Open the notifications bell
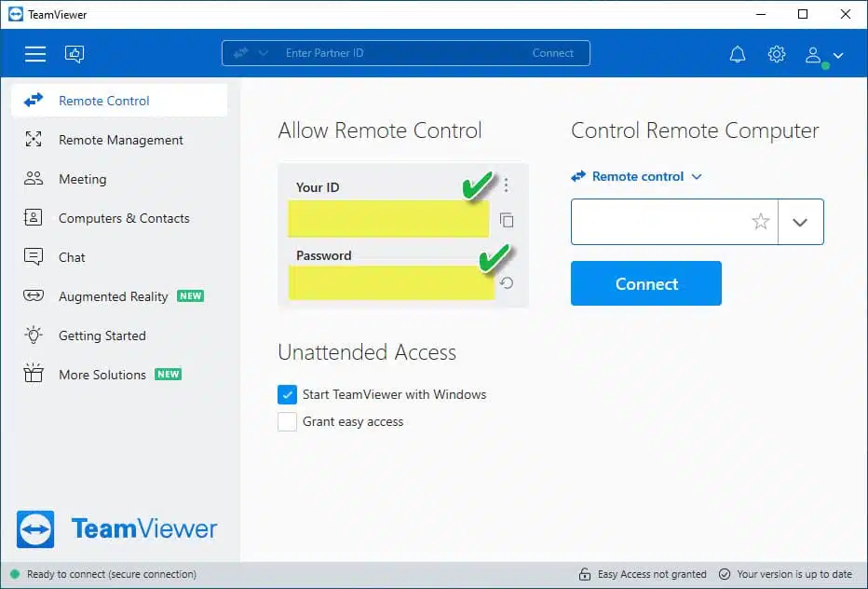This screenshot has height=589, width=868. pyautogui.click(x=738, y=54)
